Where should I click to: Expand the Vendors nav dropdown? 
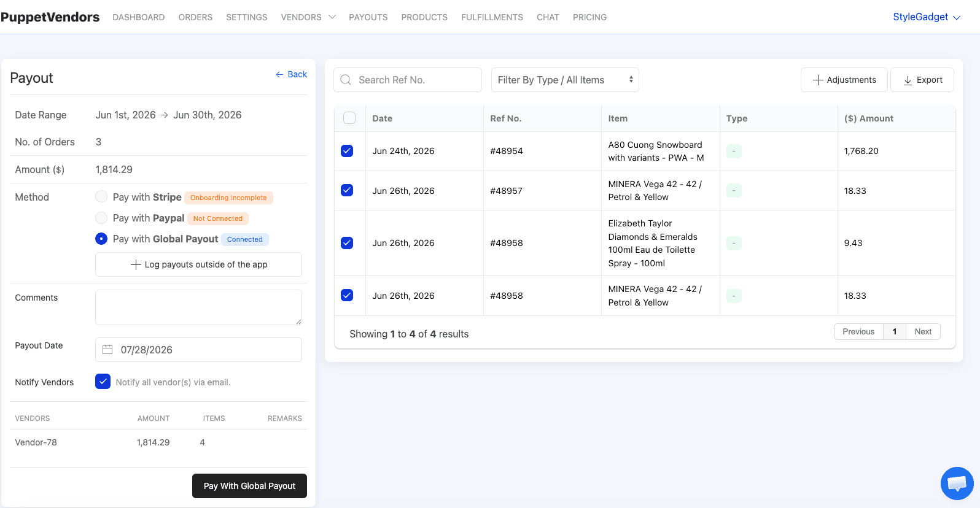pos(308,17)
